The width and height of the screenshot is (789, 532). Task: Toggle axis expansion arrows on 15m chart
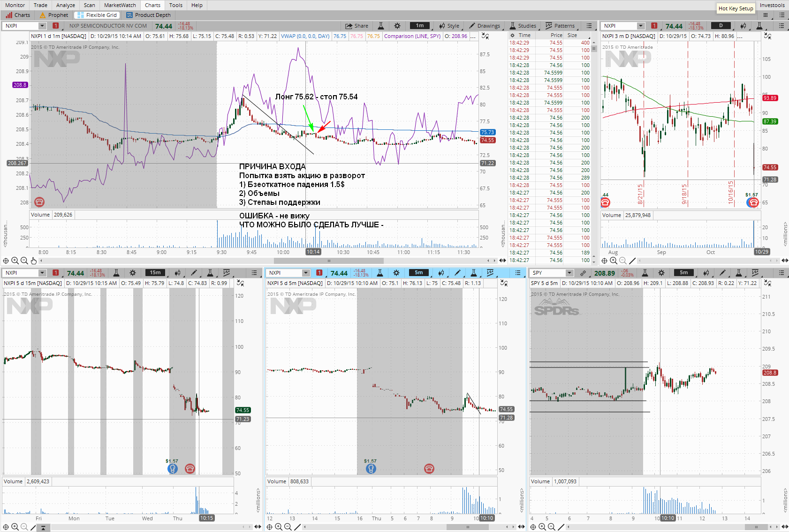pyautogui.click(x=258, y=527)
